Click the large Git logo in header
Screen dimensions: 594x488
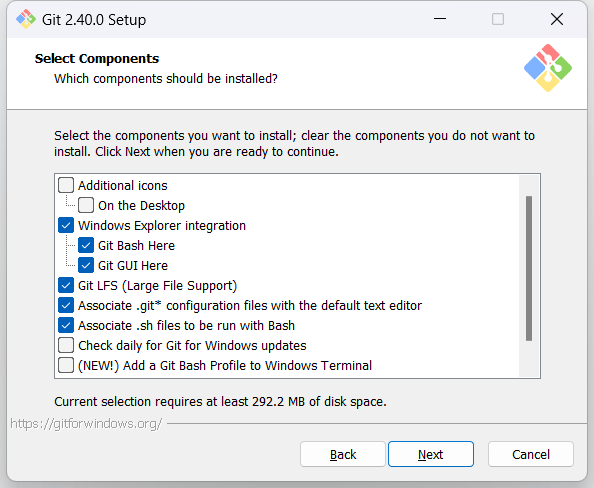[x=548, y=68]
